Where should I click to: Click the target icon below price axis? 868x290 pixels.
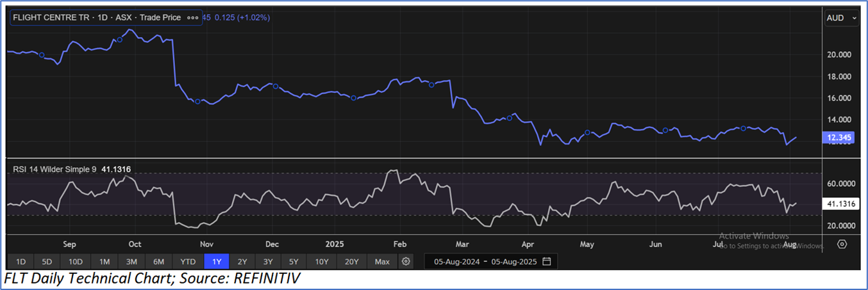point(842,244)
